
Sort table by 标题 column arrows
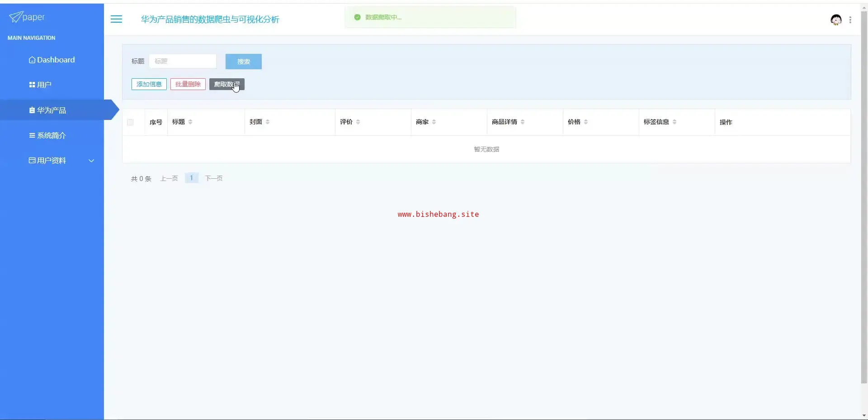coord(190,122)
